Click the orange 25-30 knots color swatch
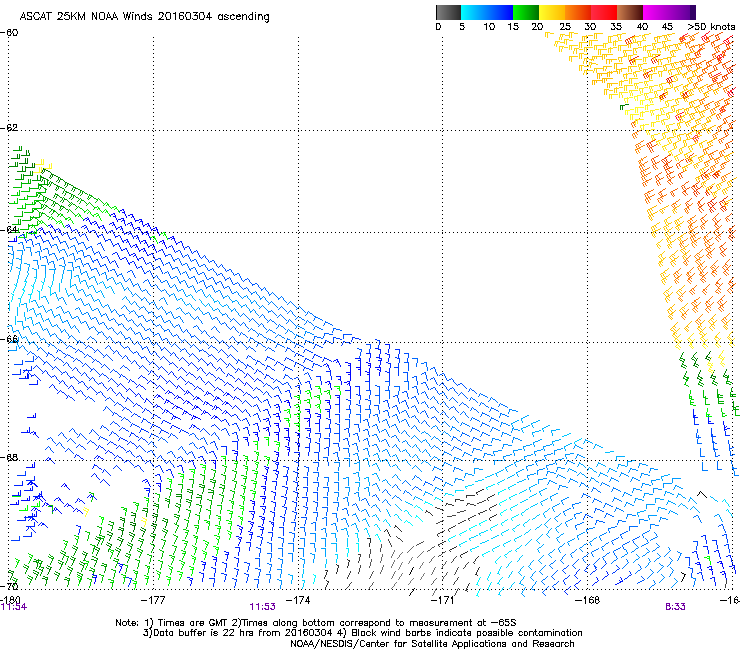Image resolution: width=740 pixels, height=650 pixels. pyautogui.click(x=578, y=13)
